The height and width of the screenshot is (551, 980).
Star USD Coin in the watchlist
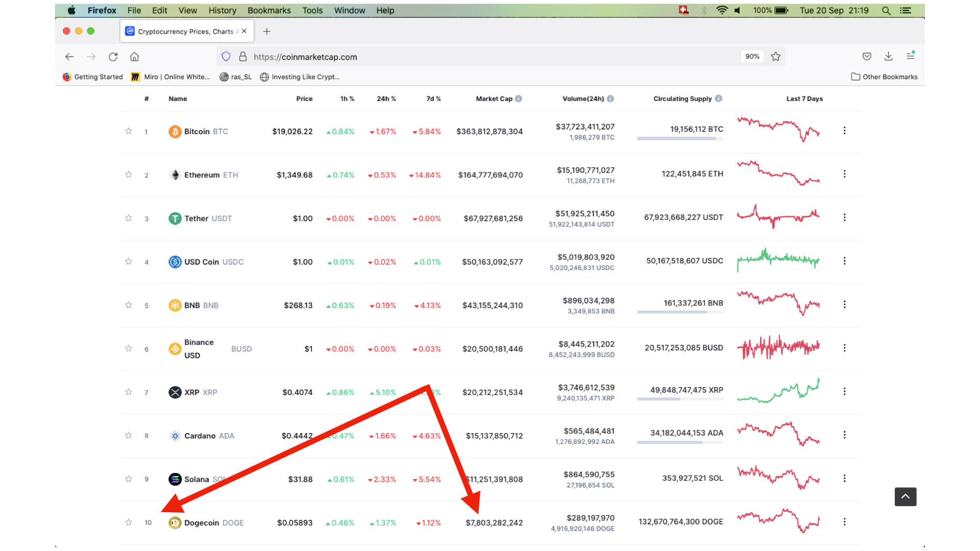click(x=129, y=261)
